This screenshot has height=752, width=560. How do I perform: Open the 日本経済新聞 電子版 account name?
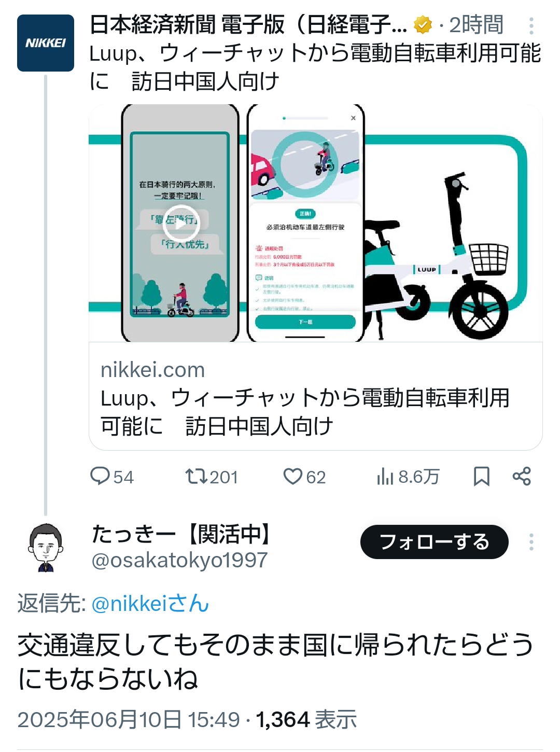(248, 24)
